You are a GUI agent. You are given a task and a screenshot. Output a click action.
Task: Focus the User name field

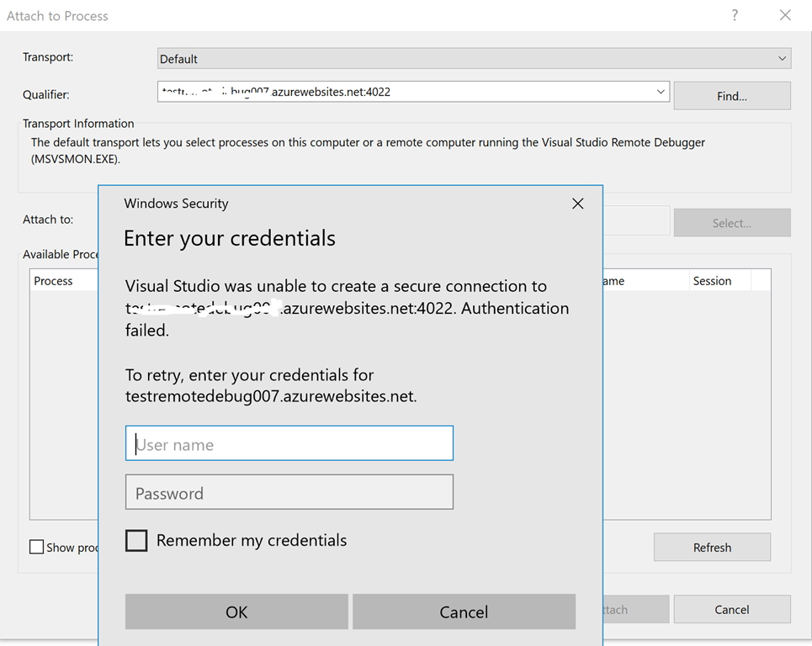[289, 443]
